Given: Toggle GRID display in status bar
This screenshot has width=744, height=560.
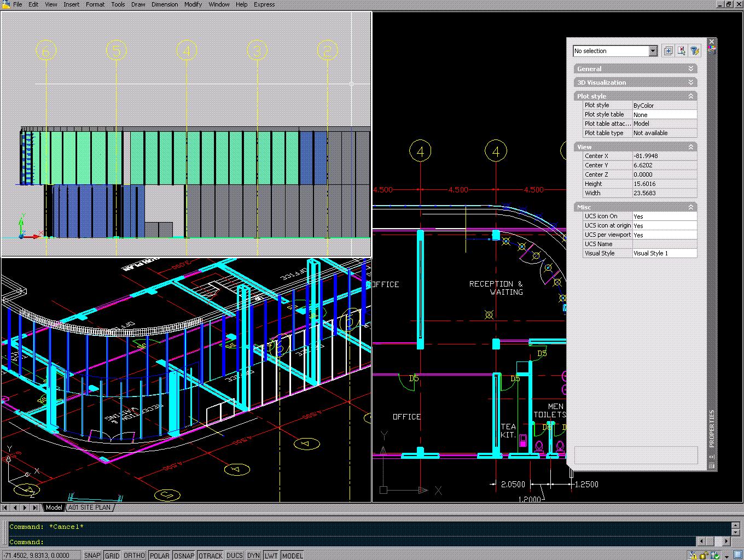Looking at the screenshot, I should [112, 555].
